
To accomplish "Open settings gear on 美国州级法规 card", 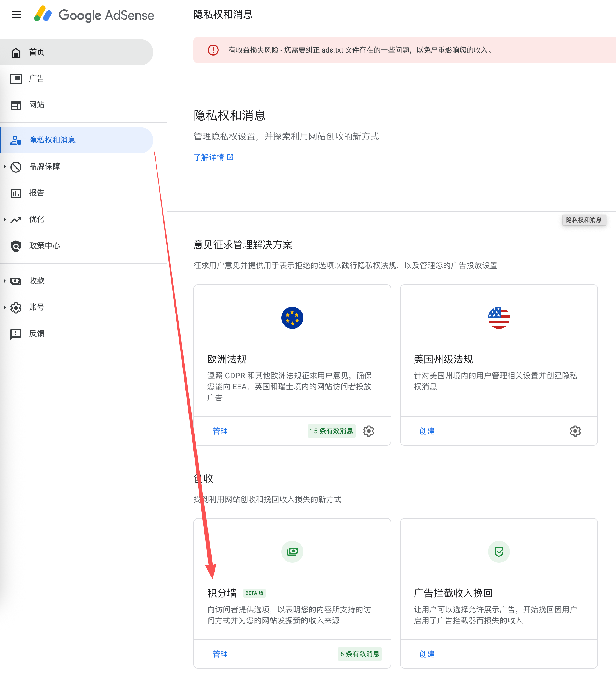I will [x=575, y=431].
